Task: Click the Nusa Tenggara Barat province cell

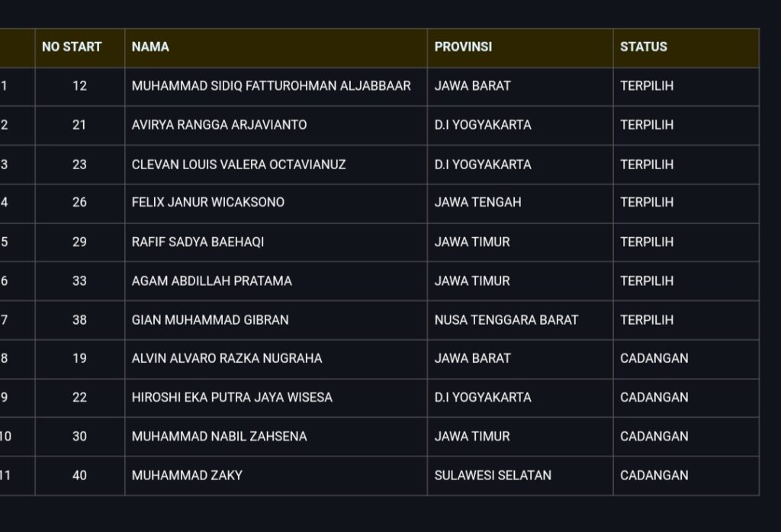Action: point(506,320)
